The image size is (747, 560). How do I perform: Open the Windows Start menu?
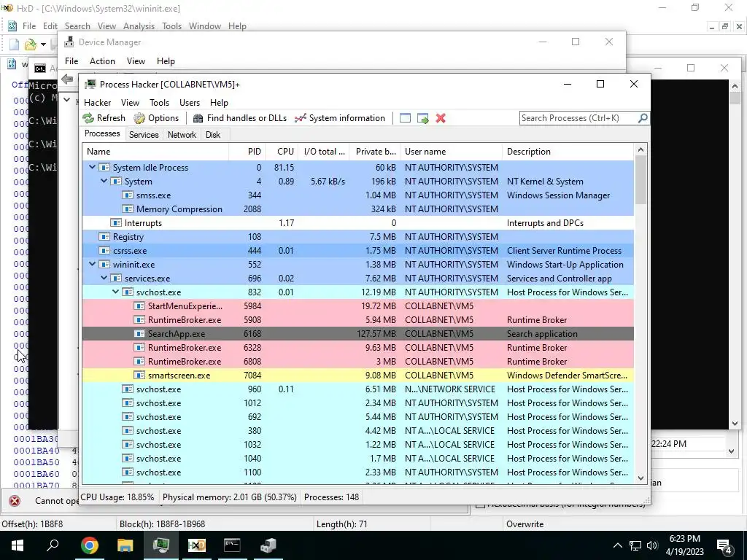point(18,545)
